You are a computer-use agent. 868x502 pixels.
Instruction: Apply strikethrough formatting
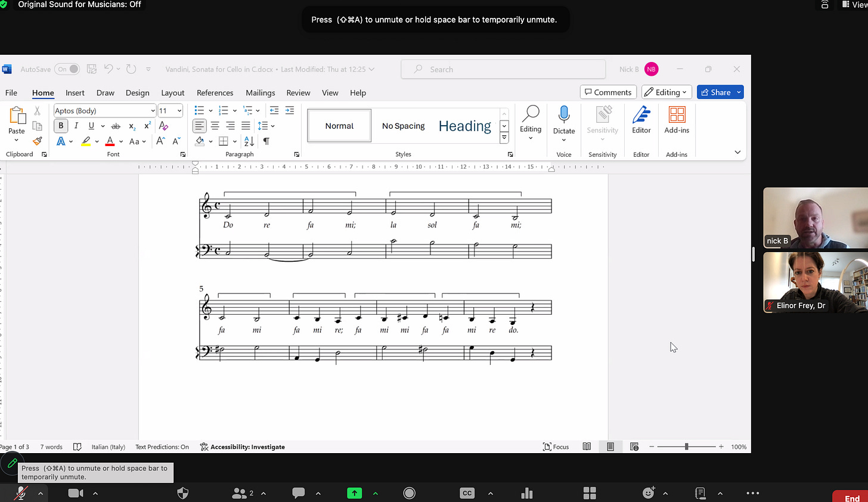116,126
